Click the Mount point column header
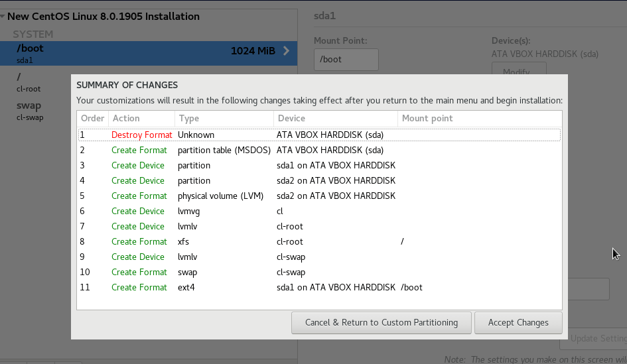The width and height of the screenshot is (627, 364). (480, 118)
